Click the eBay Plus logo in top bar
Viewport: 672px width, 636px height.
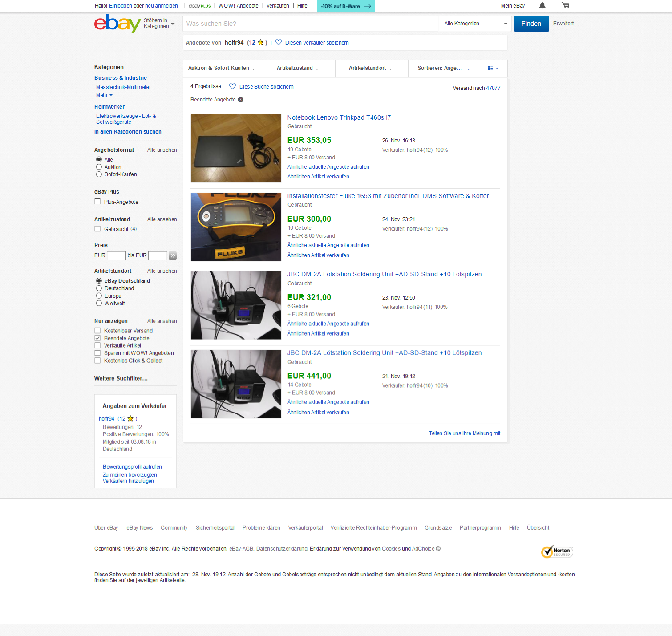point(199,6)
